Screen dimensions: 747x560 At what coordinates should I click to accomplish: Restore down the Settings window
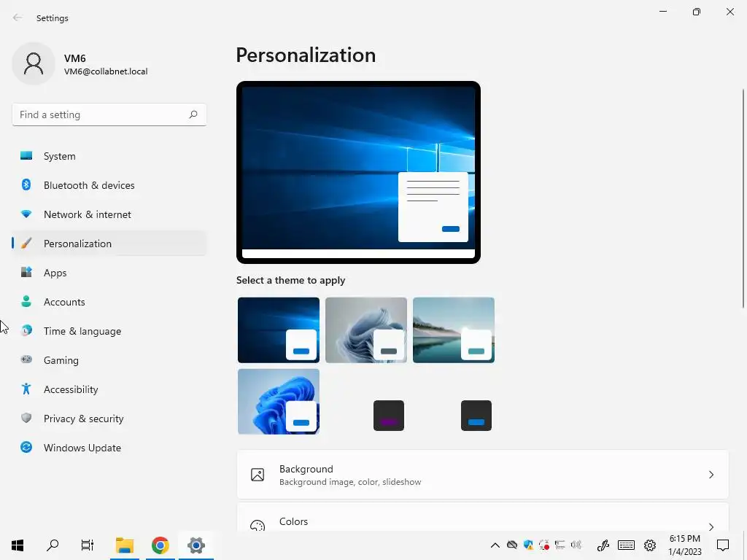point(697,12)
